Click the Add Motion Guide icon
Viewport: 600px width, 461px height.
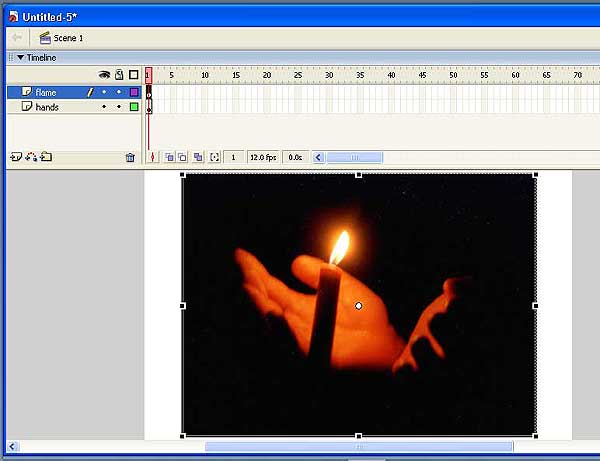click(x=30, y=157)
